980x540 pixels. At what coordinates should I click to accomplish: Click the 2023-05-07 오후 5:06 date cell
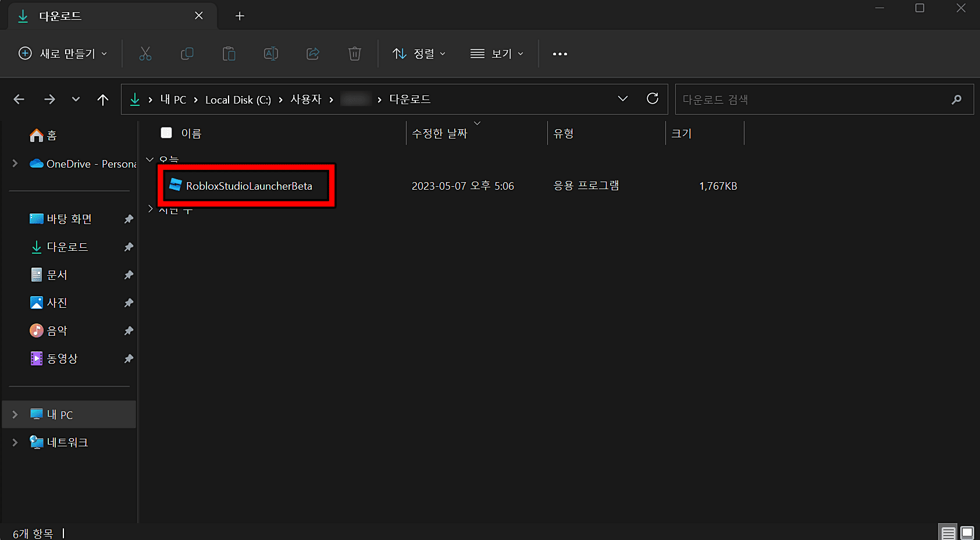coord(463,186)
